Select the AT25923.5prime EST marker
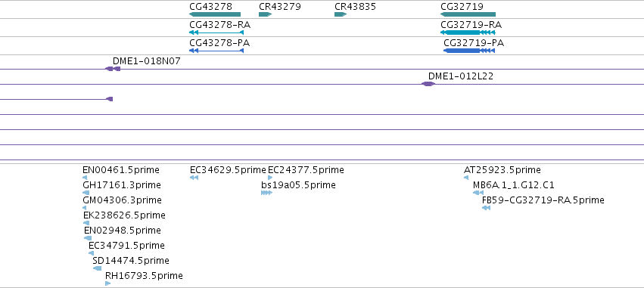The image size is (644, 288). (466, 178)
